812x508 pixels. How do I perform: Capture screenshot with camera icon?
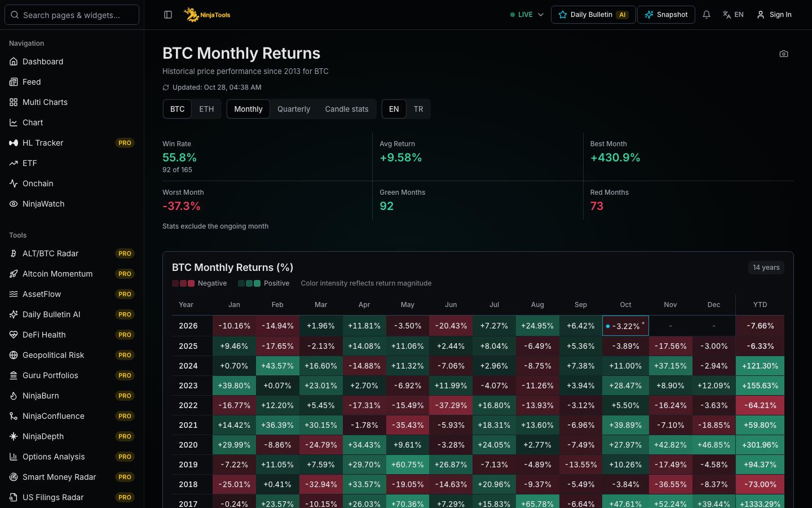pos(784,54)
